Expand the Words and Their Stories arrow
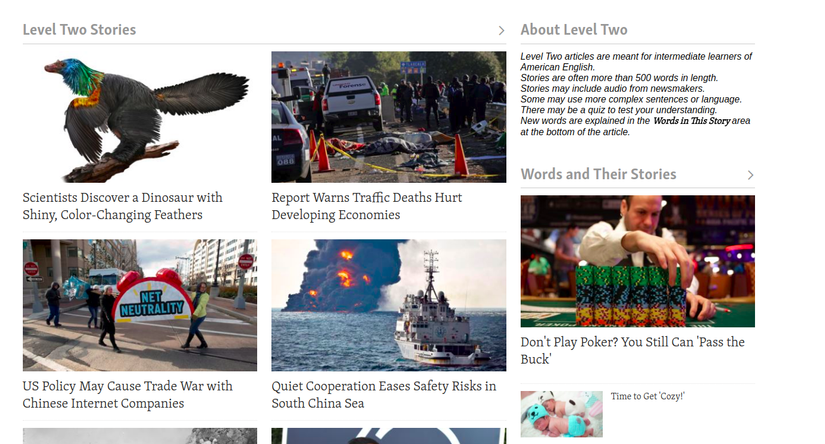The width and height of the screenshot is (825, 444). (x=750, y=175)
